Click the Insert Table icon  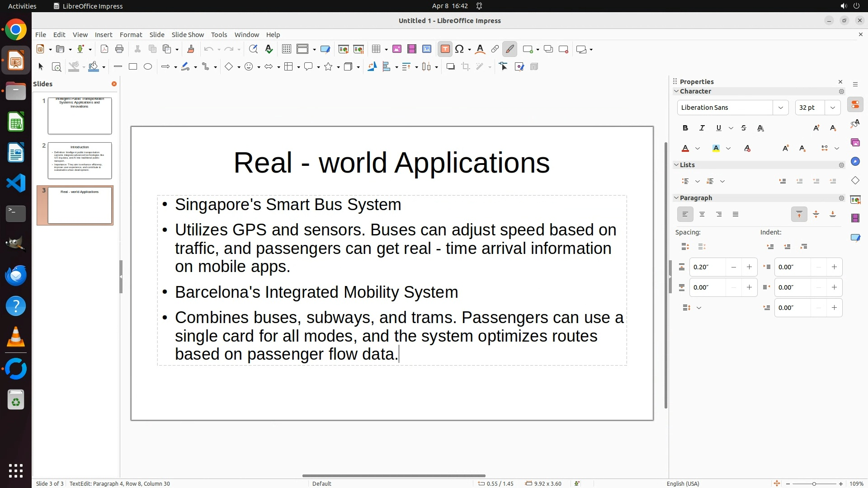click(376, 49)
